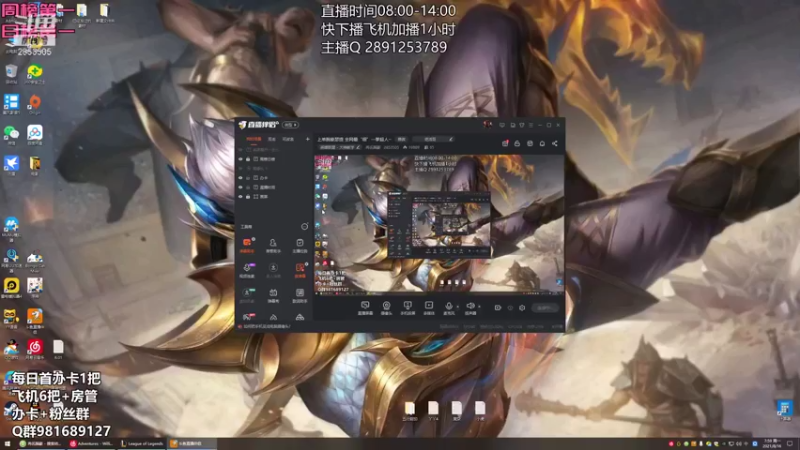This screenshot has width=800, height=450.
Task: Switch to the Adventures taskbar item
Action: tap(92, 444)
